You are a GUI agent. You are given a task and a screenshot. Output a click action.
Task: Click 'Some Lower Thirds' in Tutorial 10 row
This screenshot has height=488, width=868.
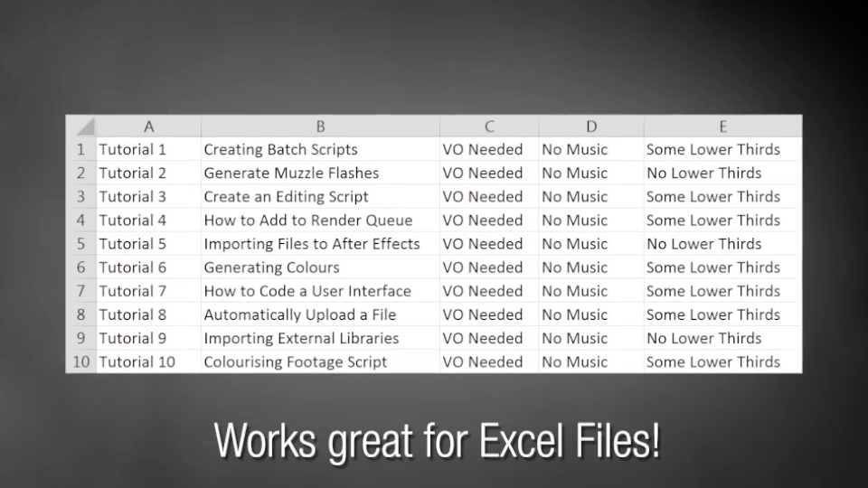coord(723,361)
